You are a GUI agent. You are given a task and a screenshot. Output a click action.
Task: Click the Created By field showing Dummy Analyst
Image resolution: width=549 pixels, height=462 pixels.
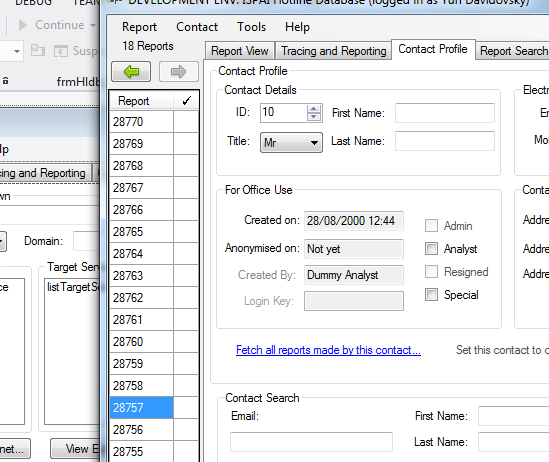(x=354, y=275)
